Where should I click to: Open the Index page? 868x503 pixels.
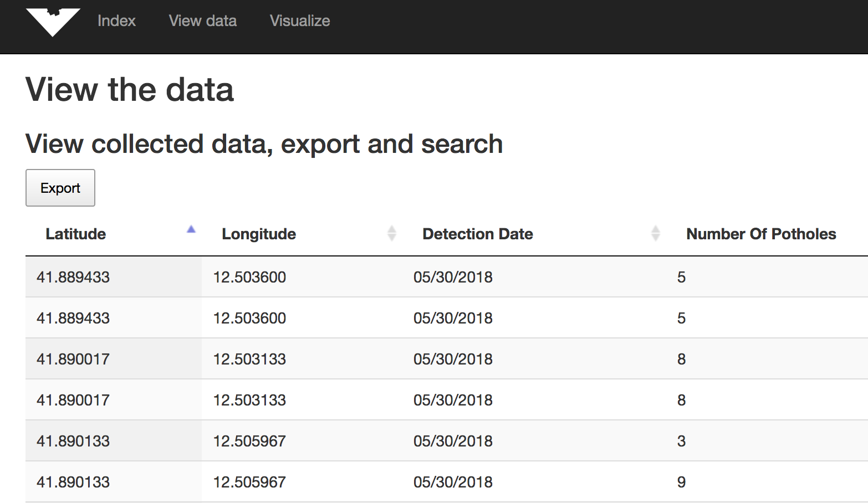pyautogui.click(x=116, y=21)
